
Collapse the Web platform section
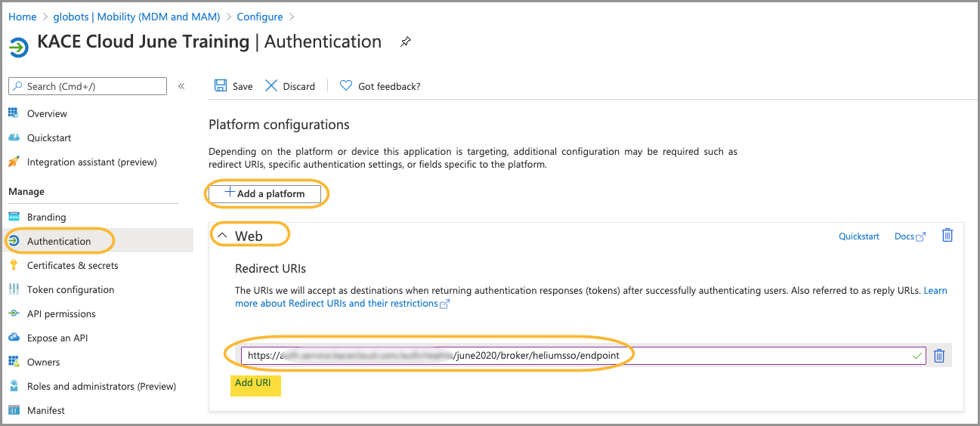pos(222,236)
